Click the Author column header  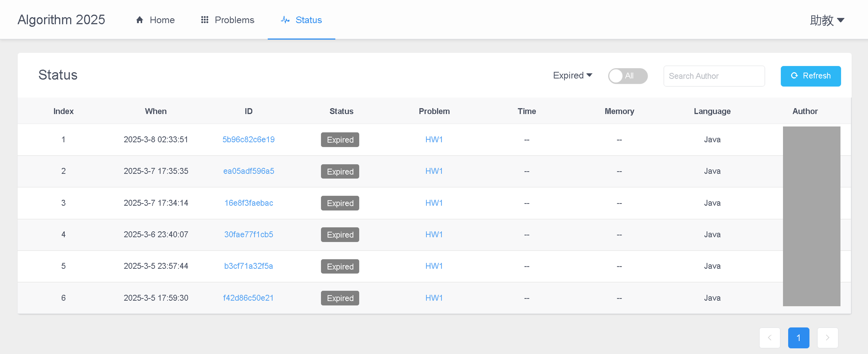click(x=805, y=111)
